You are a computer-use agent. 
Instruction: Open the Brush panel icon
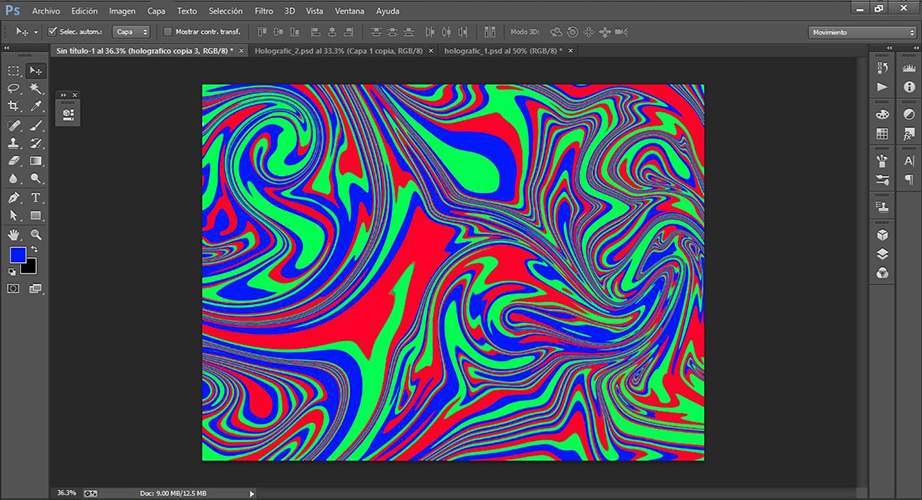(x=882, y=179)
